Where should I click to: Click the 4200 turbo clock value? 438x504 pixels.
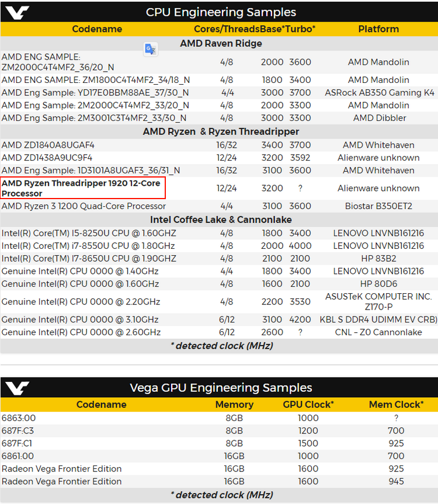300,319
